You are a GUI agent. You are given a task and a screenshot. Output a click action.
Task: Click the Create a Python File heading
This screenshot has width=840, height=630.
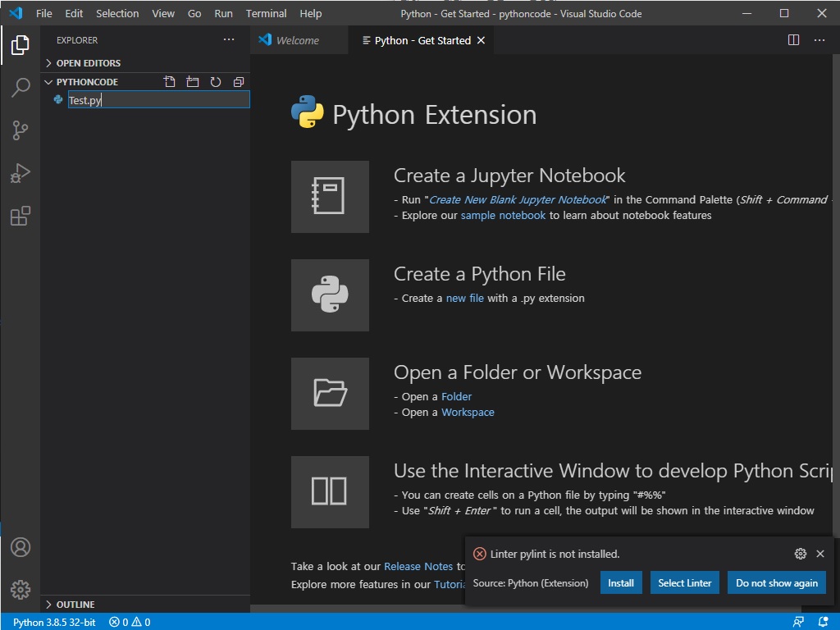pos(479,274)
